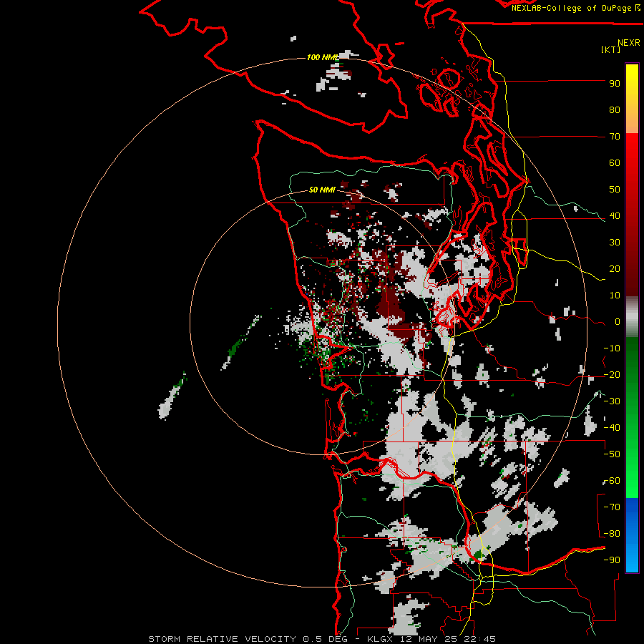
Task: Click the 22:45 timestamp in caption
Action: (x=479, y=639)
